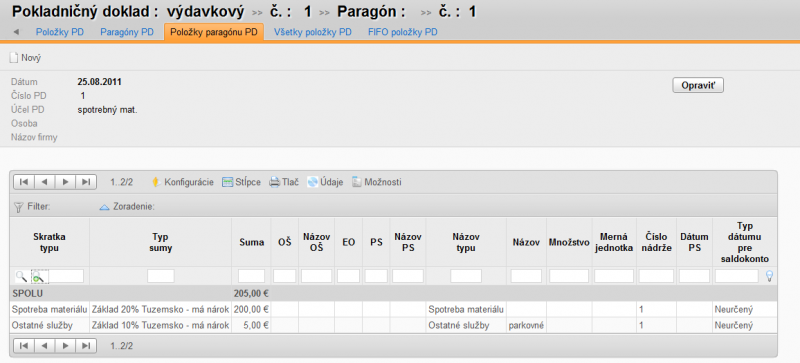800x363 pixels.
Task: Click the Zoradenie sort triangle icon
Action: tap(105, 207)
